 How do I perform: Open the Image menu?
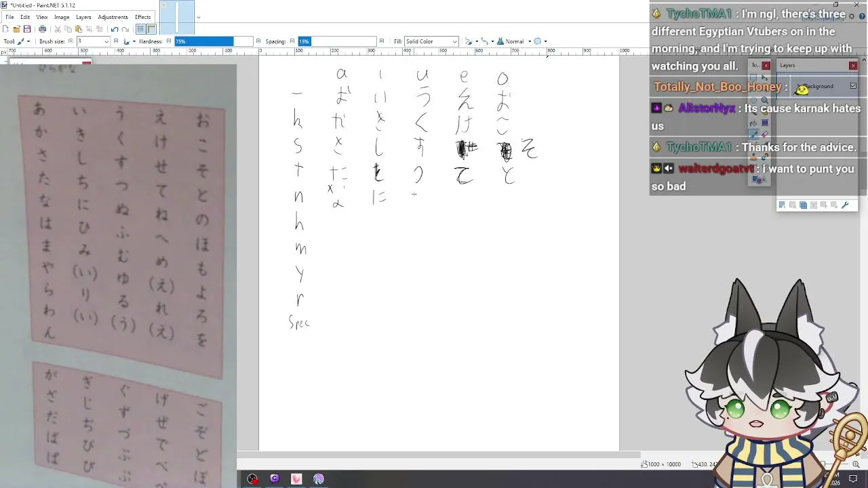click(x=62, y=17)
